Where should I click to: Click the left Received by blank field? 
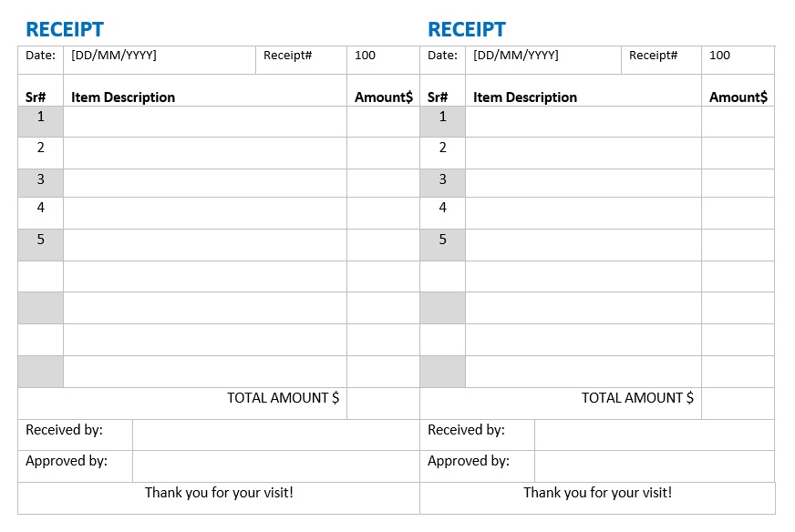coord(275,435)
